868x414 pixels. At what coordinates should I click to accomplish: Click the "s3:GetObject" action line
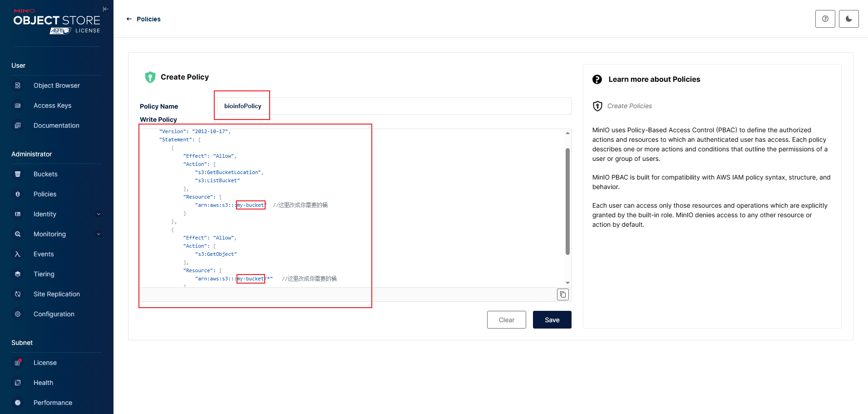pyautogui.click(x=216, y=254)
